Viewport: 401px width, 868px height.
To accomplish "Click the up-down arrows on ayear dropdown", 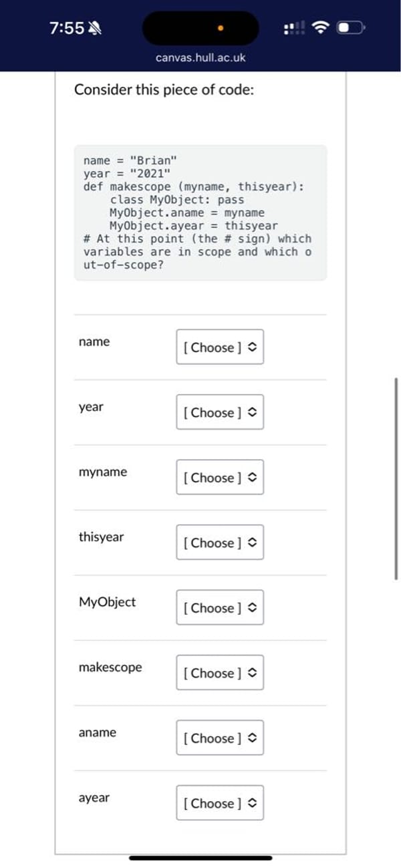I will (252, 803).
